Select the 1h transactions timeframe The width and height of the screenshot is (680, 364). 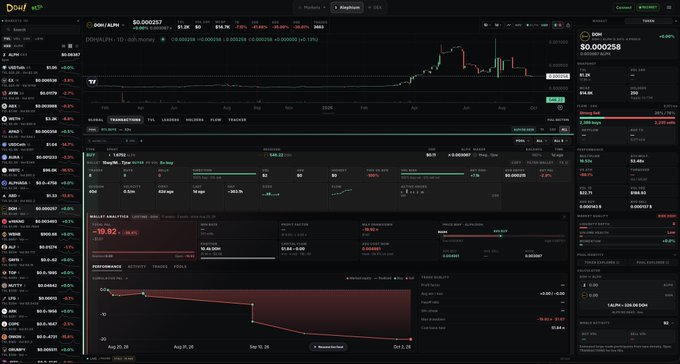(x=542, y=129)
